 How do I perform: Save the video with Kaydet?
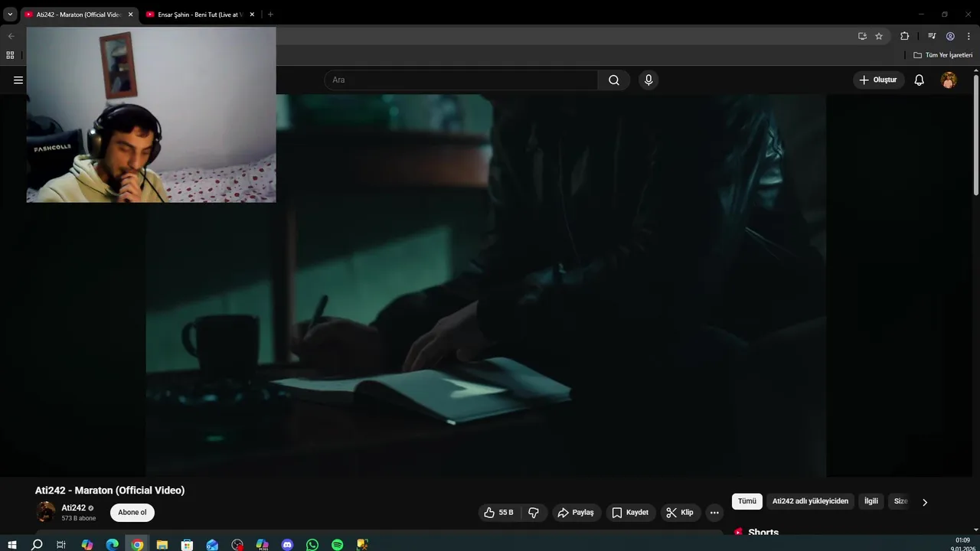tap(630, 512)
